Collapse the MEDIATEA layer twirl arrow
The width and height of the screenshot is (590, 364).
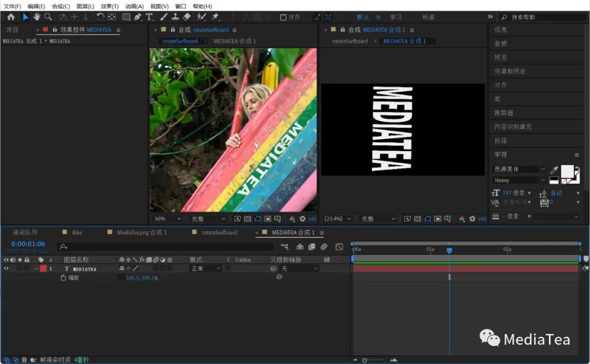[x=36, y=269]
